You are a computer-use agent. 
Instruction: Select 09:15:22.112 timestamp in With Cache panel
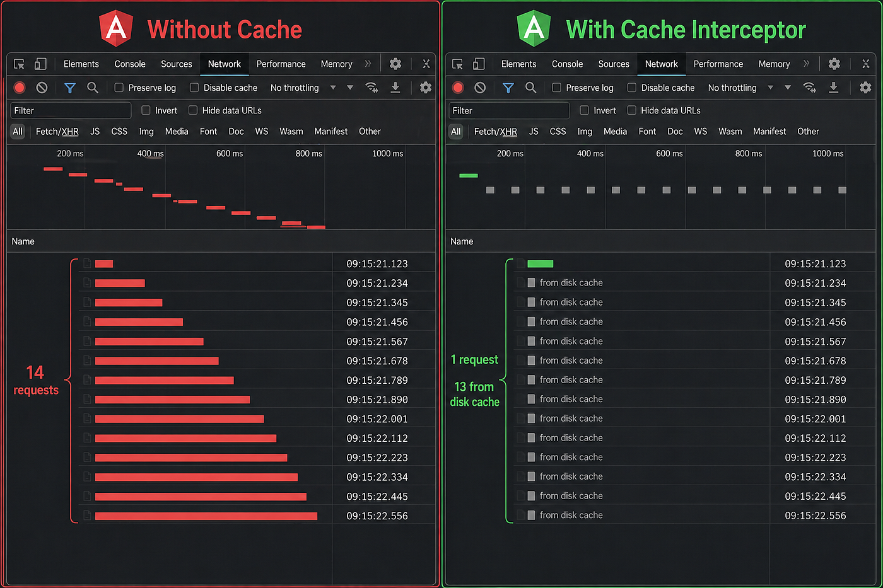point(816,438)
